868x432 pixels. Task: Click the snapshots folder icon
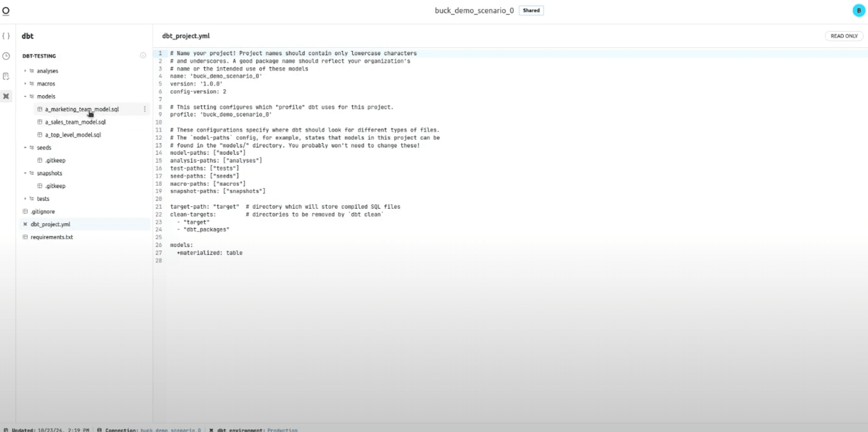click(x=32, y=173)
